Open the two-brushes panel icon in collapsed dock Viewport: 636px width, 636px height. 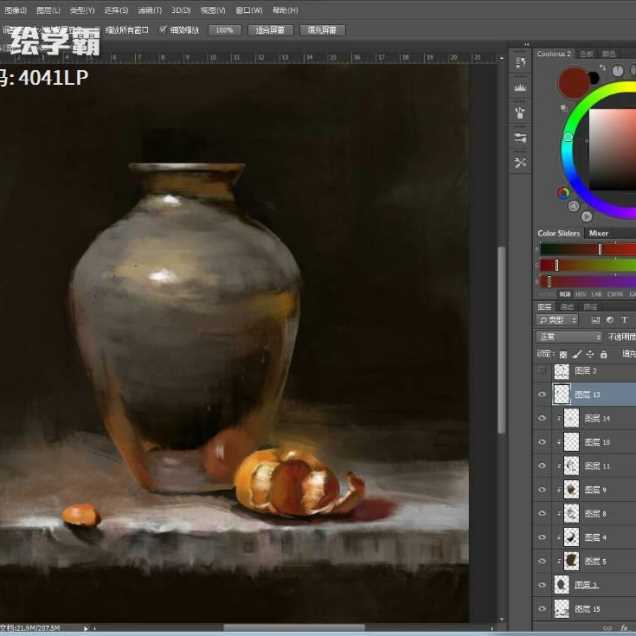520,138
